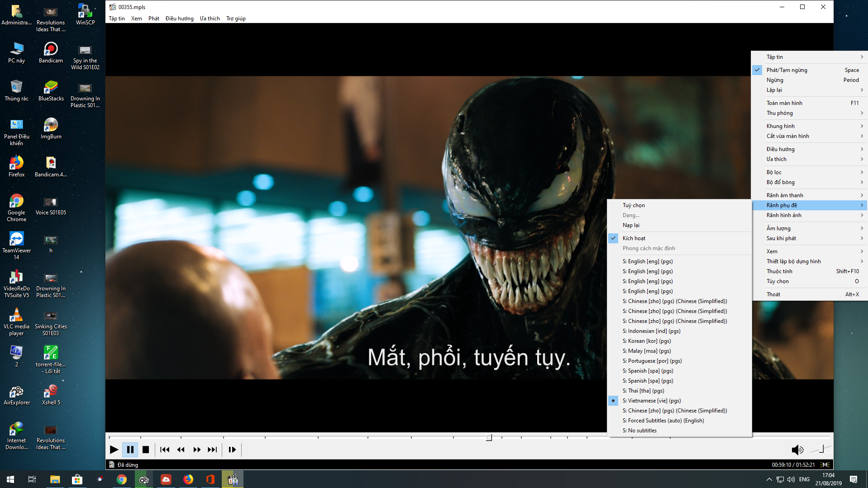The width and height of the screenshot is (868, 488).
Task: Open Windows Start button
Action: pos(10,479)
